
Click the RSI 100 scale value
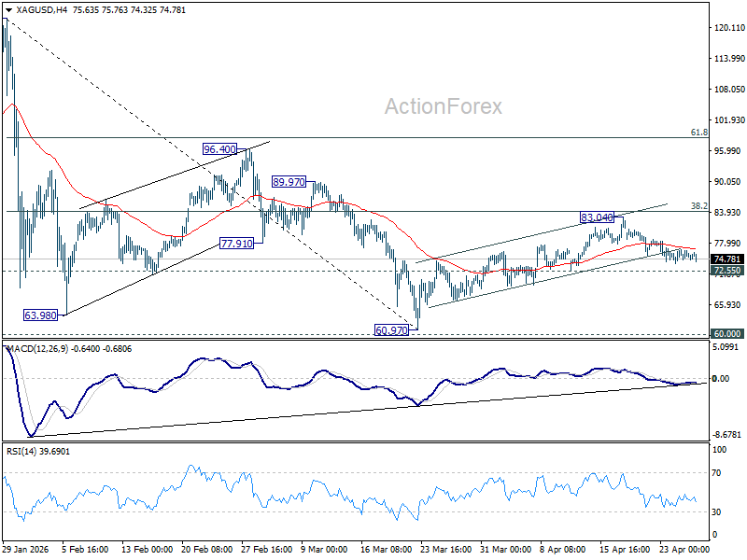pos(719,450)
